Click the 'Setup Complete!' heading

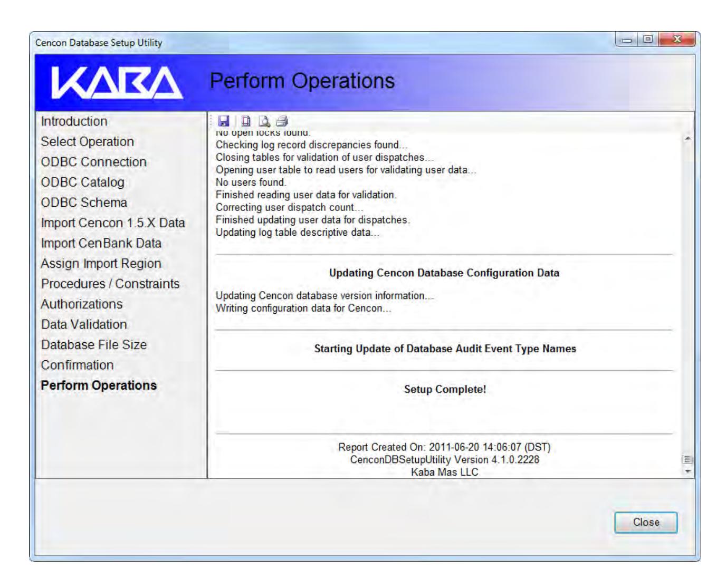pyautogui.click(x=445, y=389)
